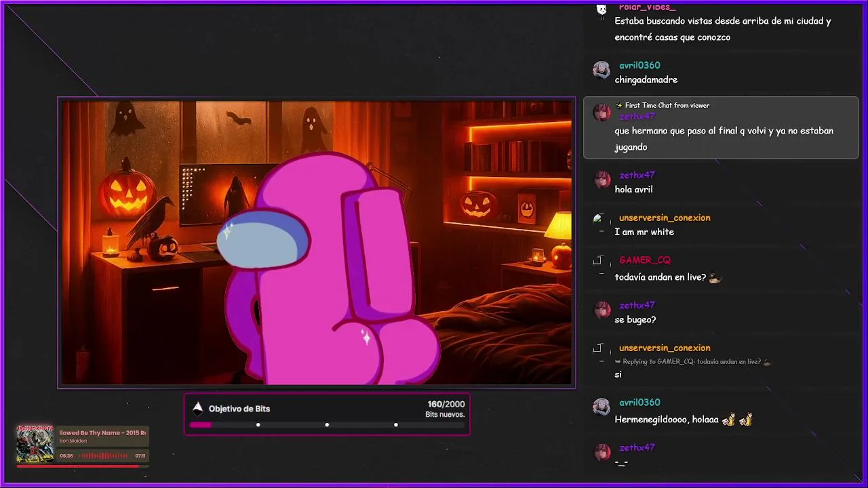Click Bits nuevos. label

click(445, 414)
